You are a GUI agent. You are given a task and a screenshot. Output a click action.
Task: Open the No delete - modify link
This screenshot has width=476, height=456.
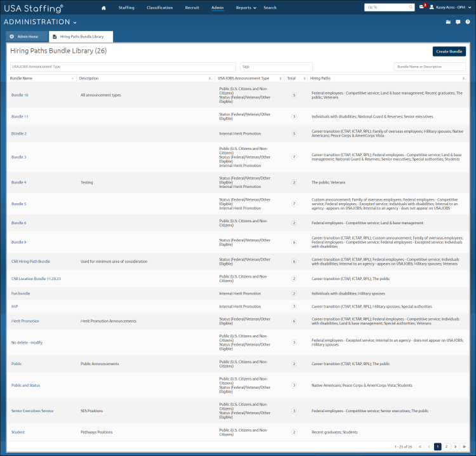27,343
